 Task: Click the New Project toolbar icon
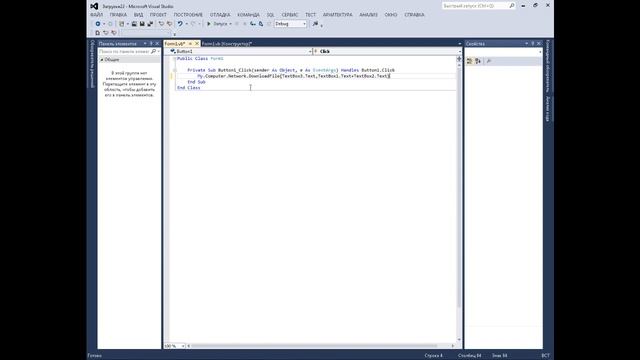click(122, 24)
